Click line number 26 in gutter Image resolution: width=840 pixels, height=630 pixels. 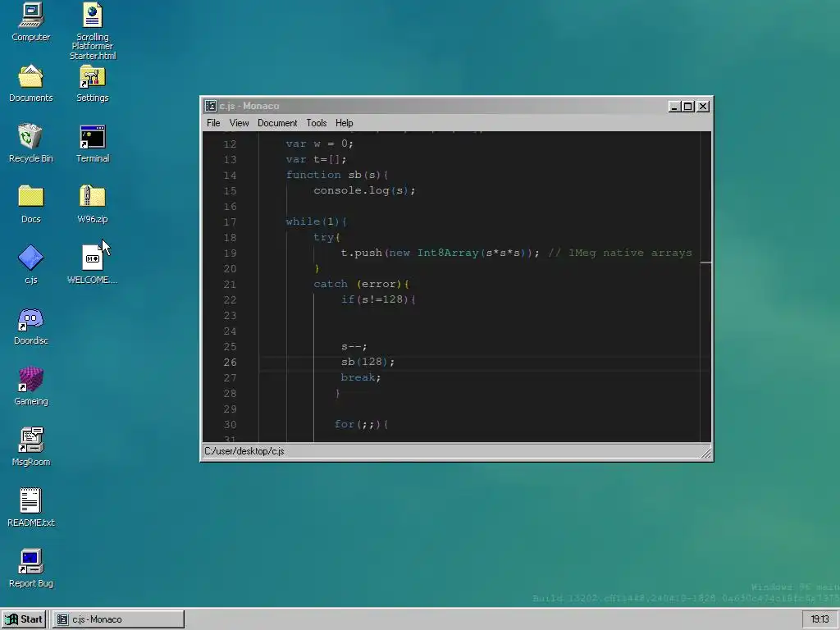tap(230, 362)
